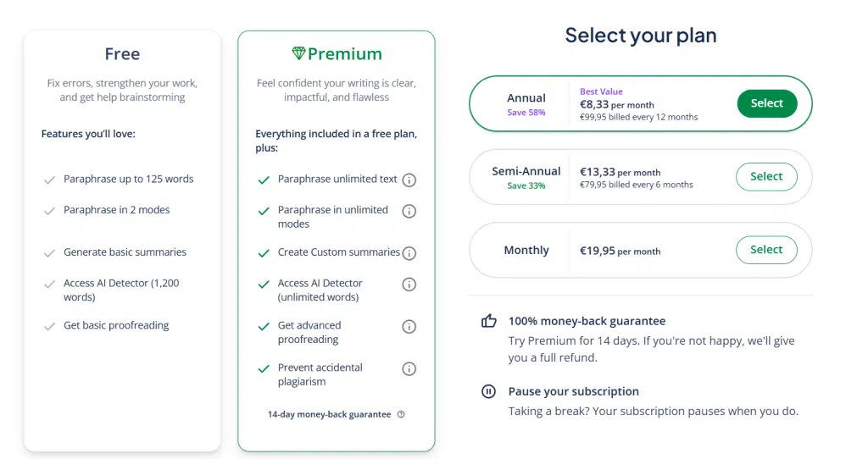Click the Premium plan heading
The height and width of the screenshot is (459, 868).
click(345, 53)
